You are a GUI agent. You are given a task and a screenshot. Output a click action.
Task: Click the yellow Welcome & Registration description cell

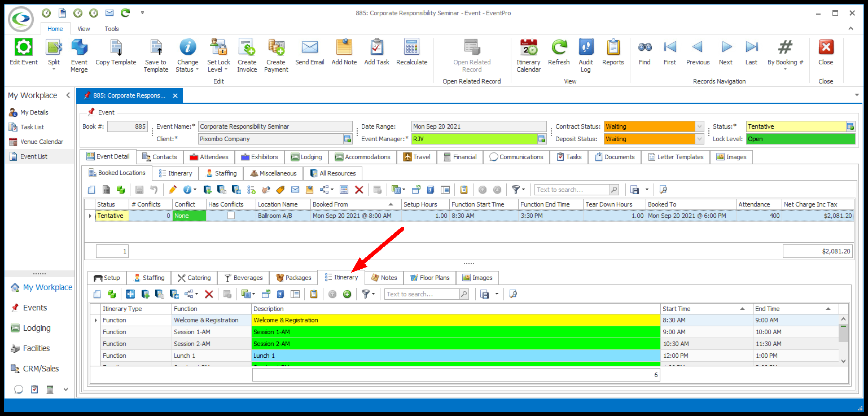[455, 320]
